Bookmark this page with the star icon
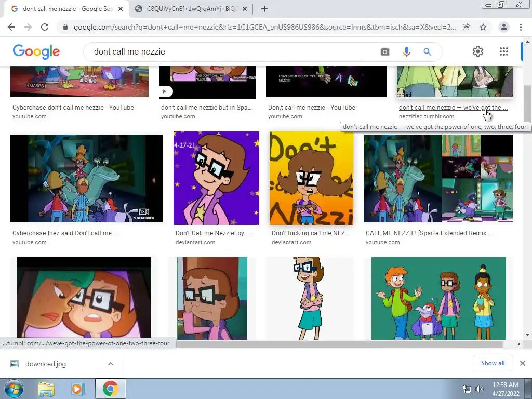Image resolution: width=532 pixels, height=399 pixels. [x=483, y=27]
